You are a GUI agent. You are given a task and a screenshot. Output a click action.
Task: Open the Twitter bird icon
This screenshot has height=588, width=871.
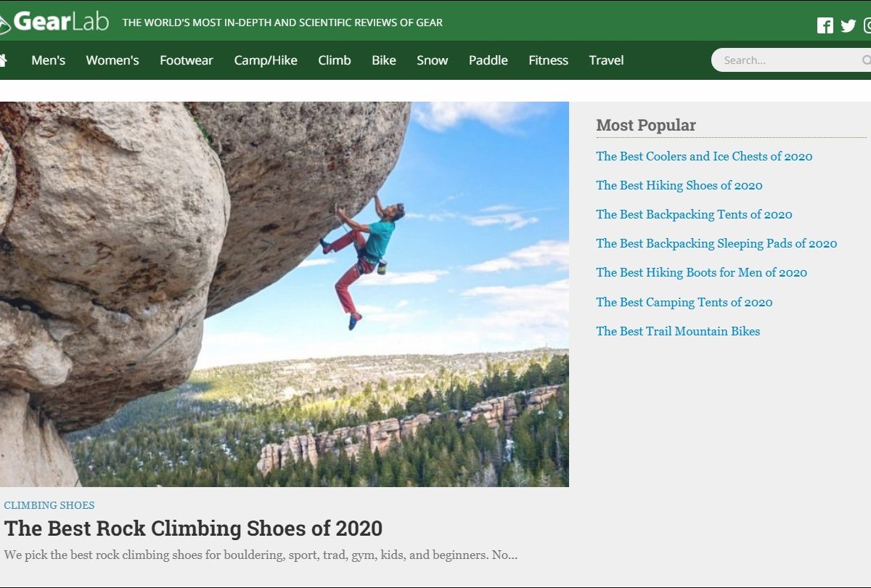coord(848,26)
